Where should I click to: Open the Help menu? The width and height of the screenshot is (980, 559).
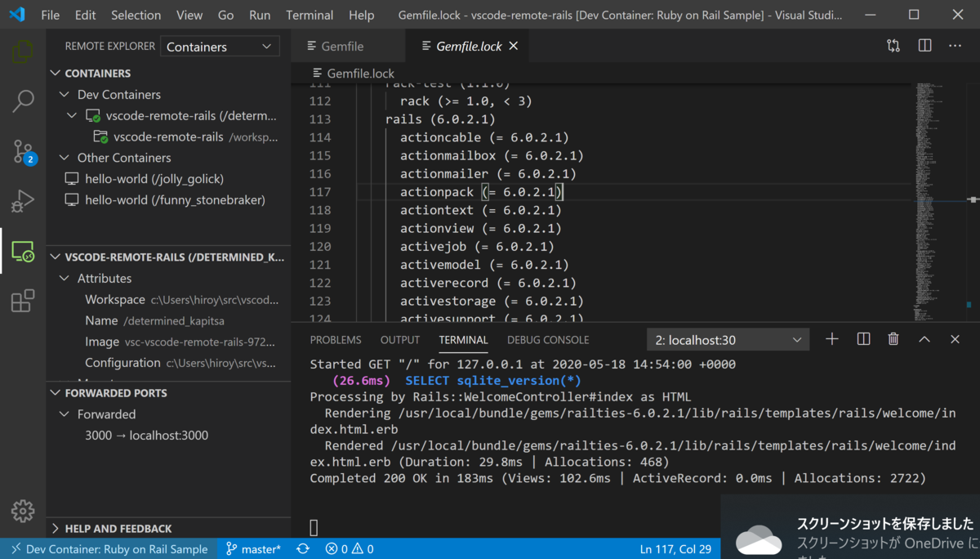(361, 15)
